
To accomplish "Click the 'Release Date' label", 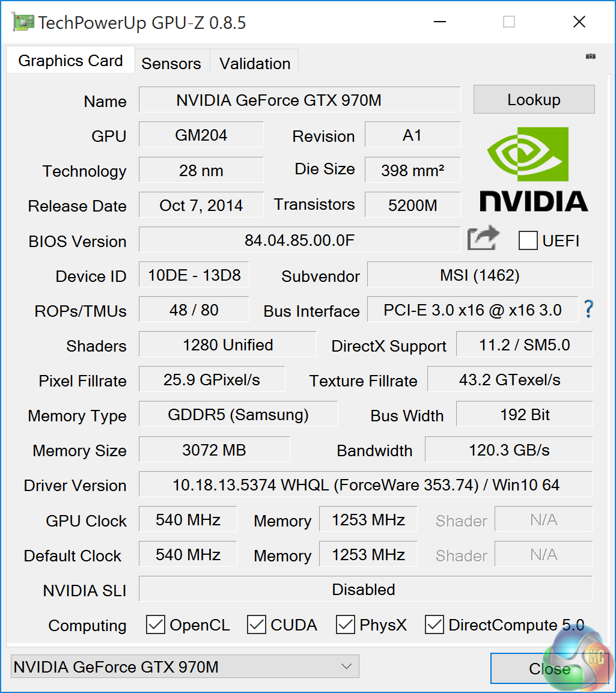I will (78, 206).
